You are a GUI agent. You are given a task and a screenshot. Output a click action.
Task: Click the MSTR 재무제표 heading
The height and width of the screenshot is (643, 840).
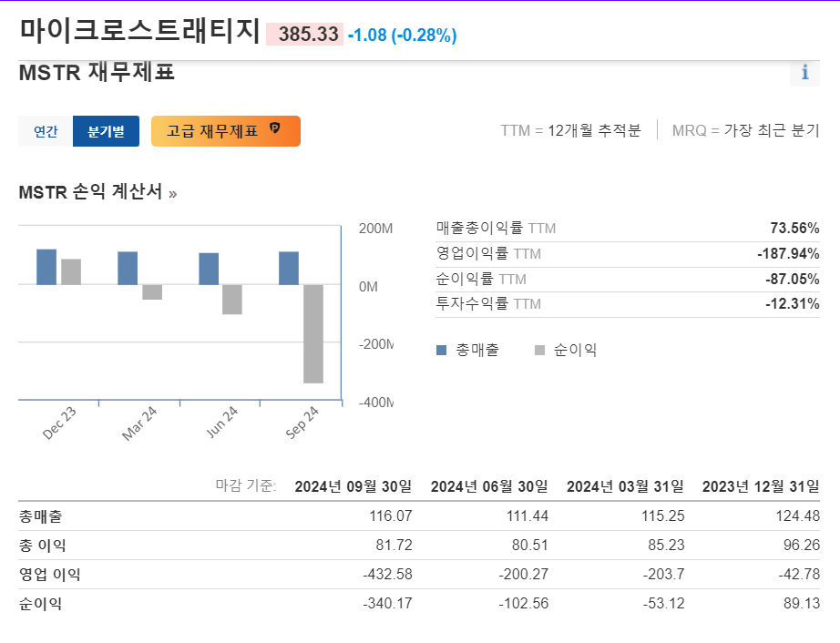tap(97, 72)
